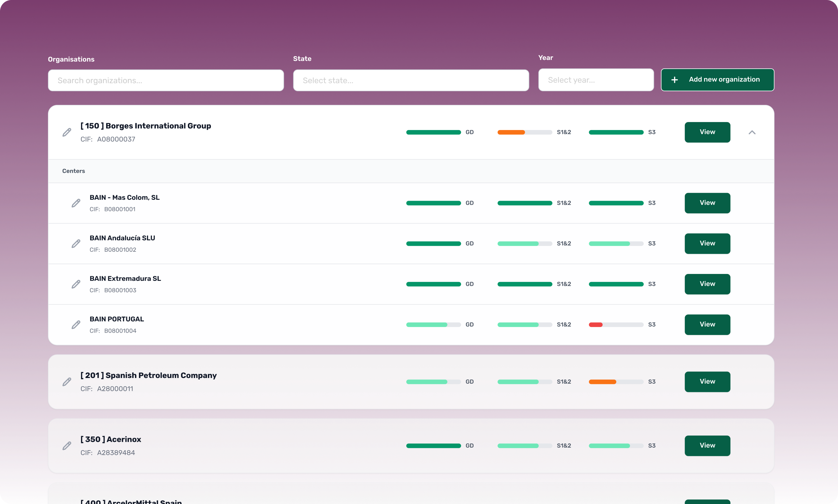The image size is (838, 504).
Task: Click View on the Acerinox row
Action: click(707, 446)
